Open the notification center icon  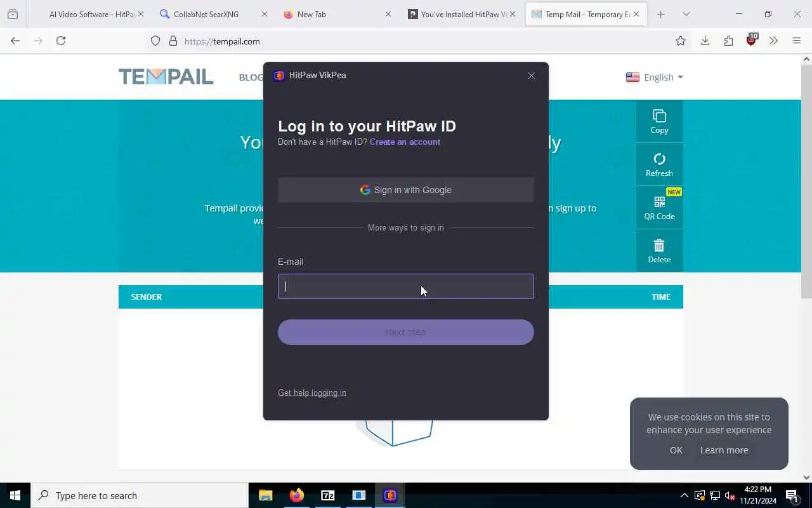[x=792, y=495]
